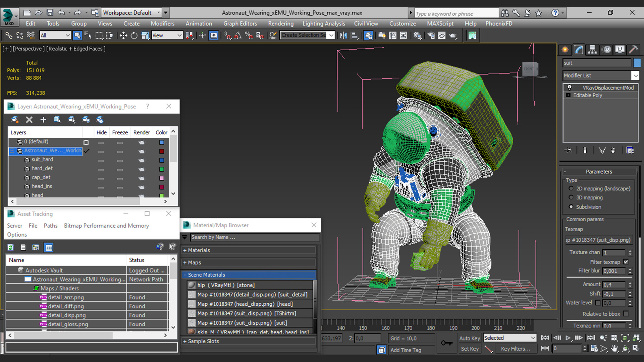The width and height of the screenshot is (644, 362).
Task: Click the Save File icon
Action: [x=50, y=13]
